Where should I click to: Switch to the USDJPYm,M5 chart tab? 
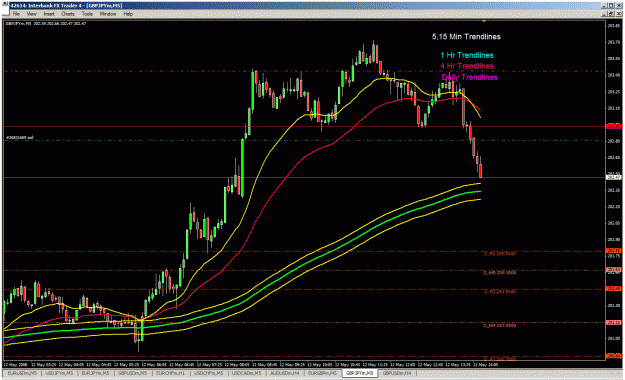(x=59, y=373)
